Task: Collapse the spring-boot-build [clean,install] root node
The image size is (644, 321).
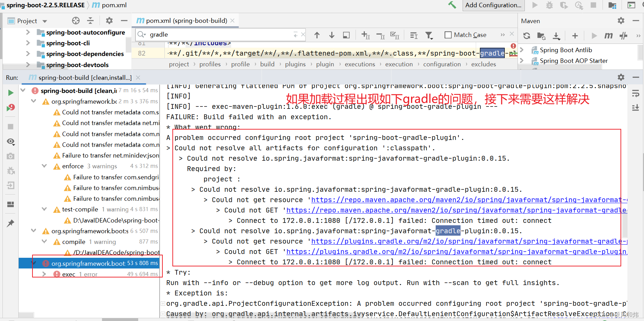Action: pos(23,91)
